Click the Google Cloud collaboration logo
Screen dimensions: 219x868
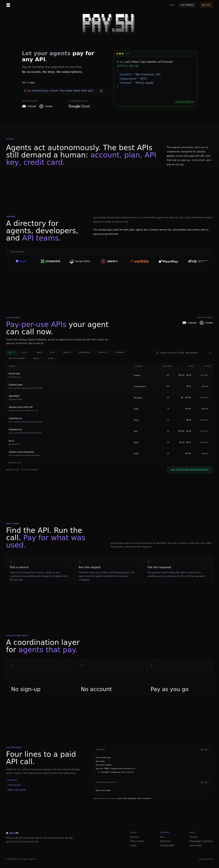[79, 106]
